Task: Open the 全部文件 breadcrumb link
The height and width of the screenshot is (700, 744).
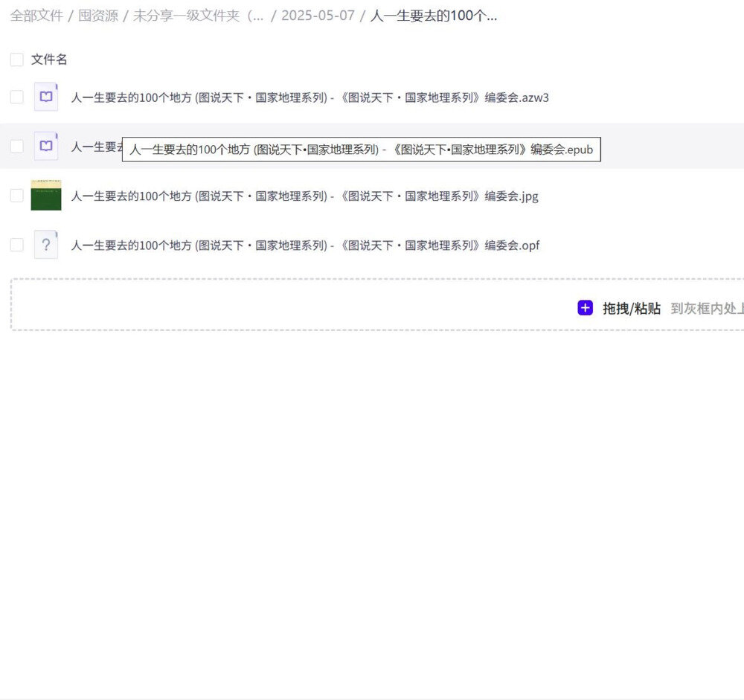Action: coord(36,15)
